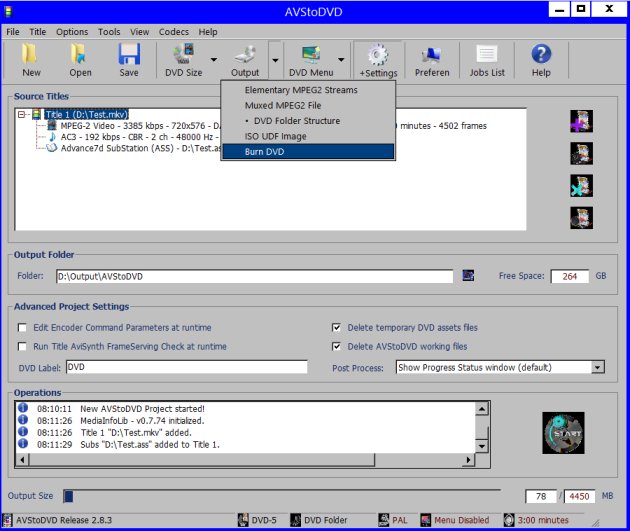The width and height of the screenshot is (630, 531).
Task: Click the Operations log scroll up arrow
Action: pos(481,409)
